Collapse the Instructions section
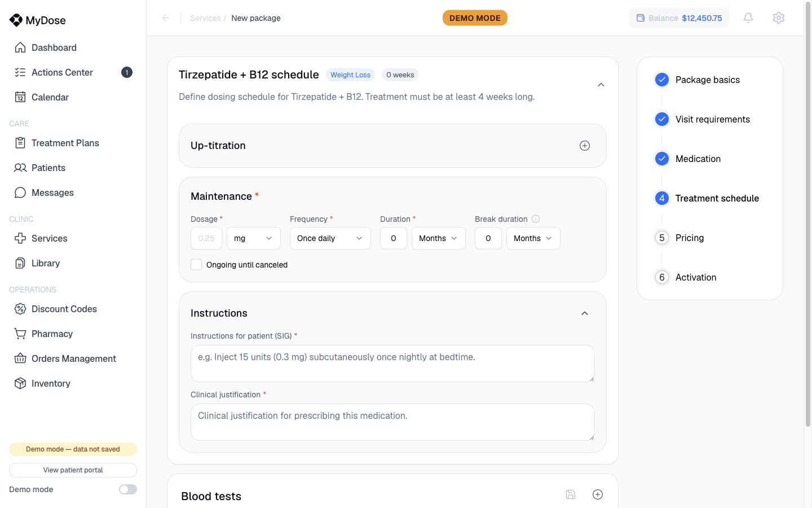 coord(585,313)
